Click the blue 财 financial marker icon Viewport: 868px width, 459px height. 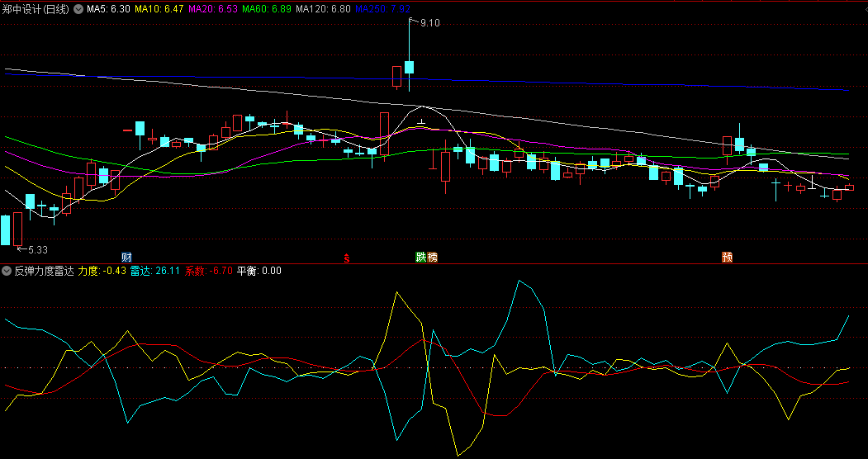coord(127,257)
